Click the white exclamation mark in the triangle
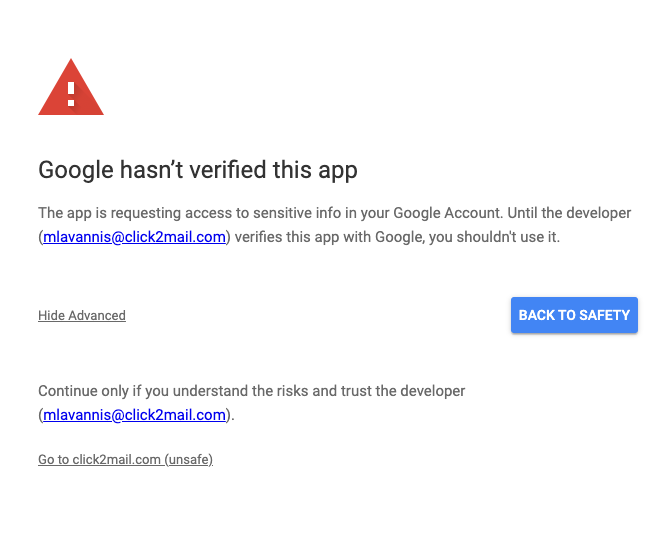 coord(71,93)
